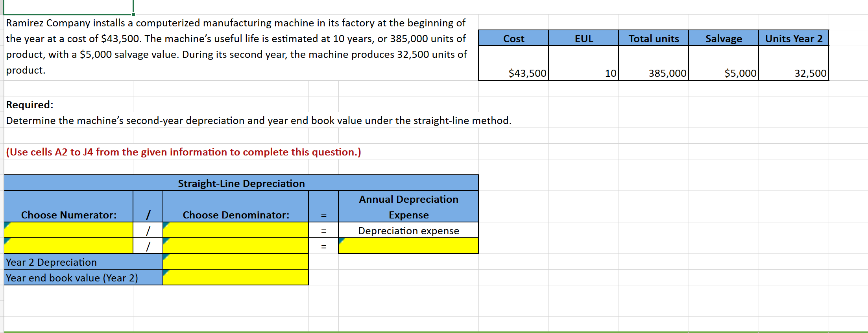Viewport: 868px width, 333px height.
Task: Select the Straight-Line Depreciation title cell
Action: (x=241, y=183)
